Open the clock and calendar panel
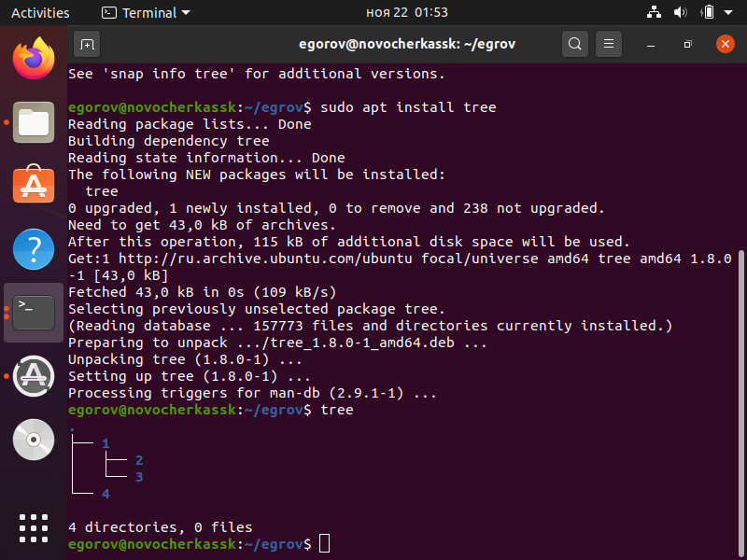747x560 pixels. click(406, 13)
